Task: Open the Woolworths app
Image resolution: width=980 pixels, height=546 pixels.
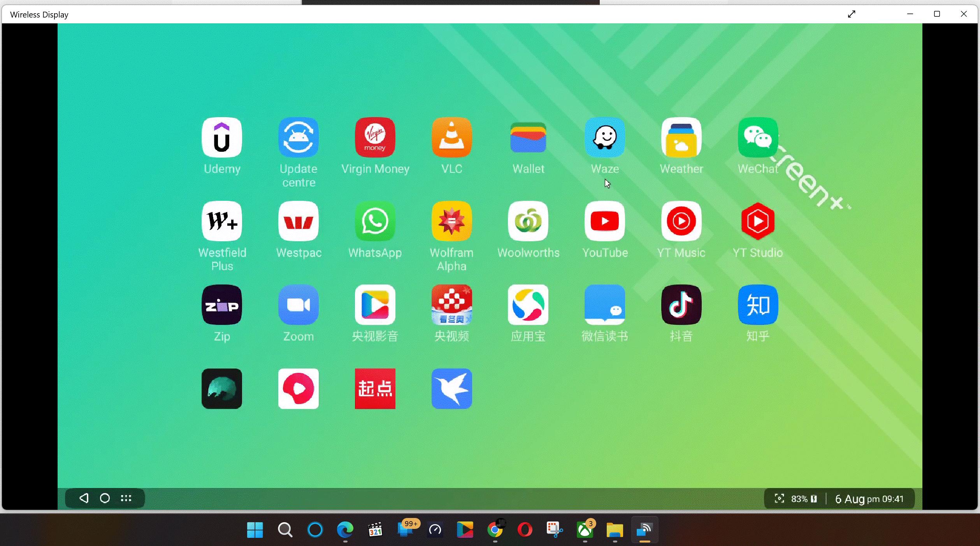Action: tap(528, 221)
